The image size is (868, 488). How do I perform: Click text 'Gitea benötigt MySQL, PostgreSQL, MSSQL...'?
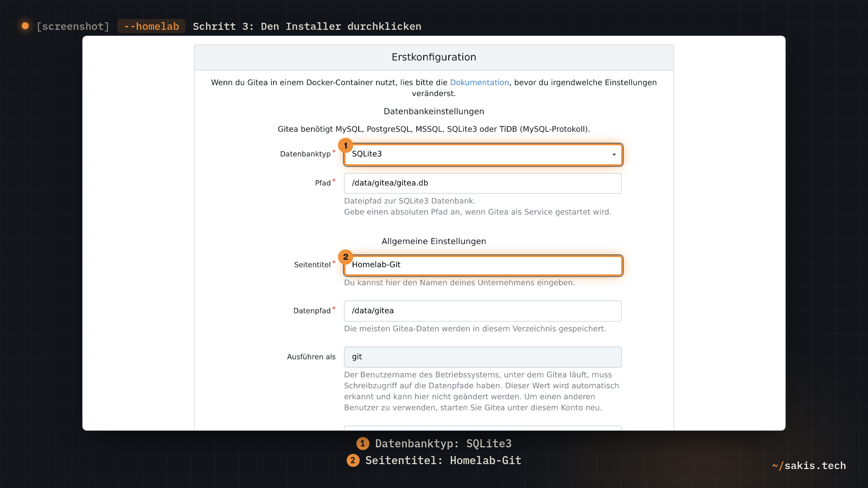(x=434, y=129)
